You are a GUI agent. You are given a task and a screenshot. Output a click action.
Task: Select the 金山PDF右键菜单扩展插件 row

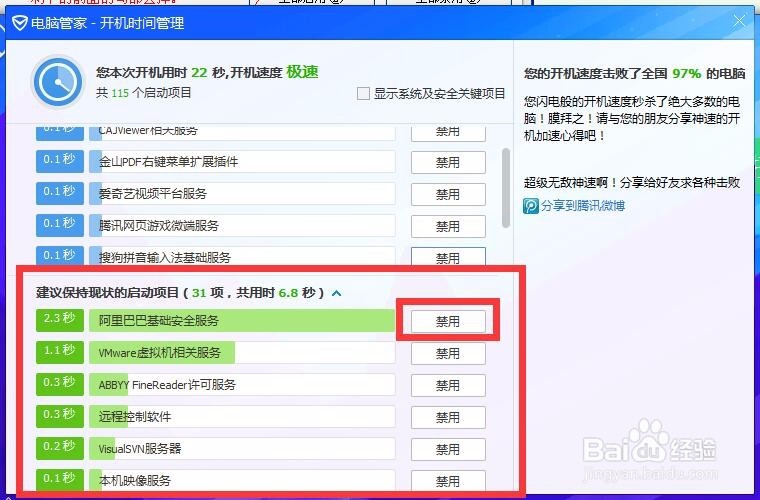tap(242, 162)
